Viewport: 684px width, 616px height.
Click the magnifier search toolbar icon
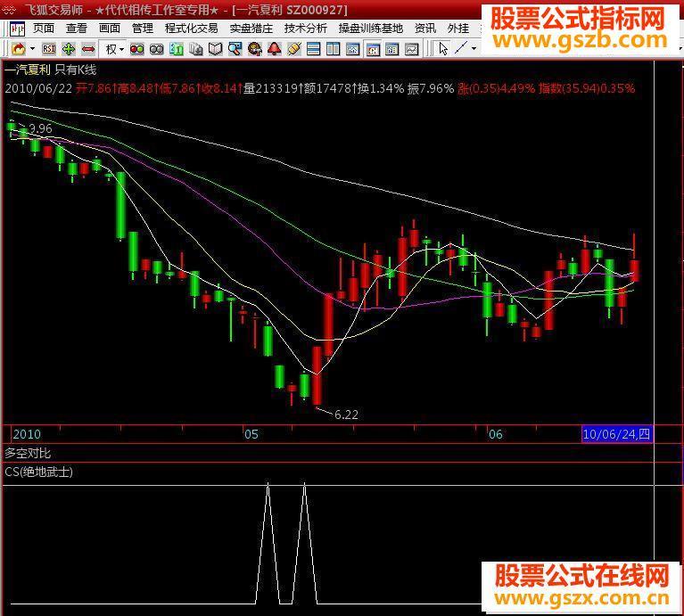[x=235, y=49]
